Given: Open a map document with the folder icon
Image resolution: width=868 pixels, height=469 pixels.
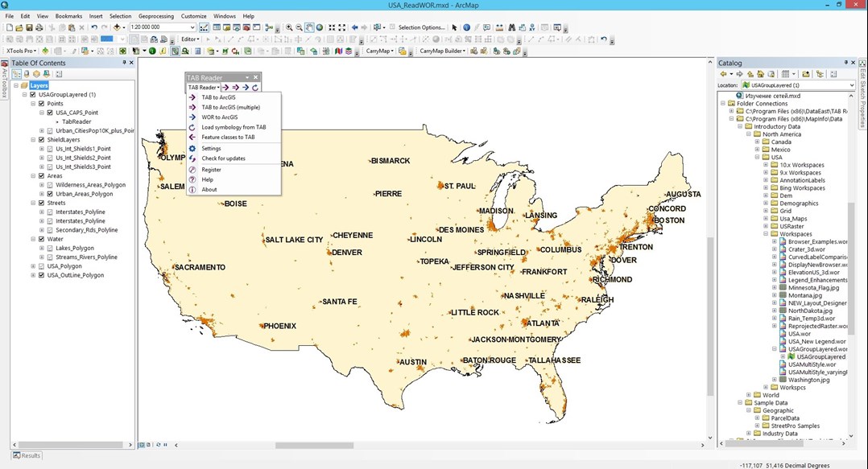Looking at the screenshot, I should pyautogui.click(x=19, y=27).
